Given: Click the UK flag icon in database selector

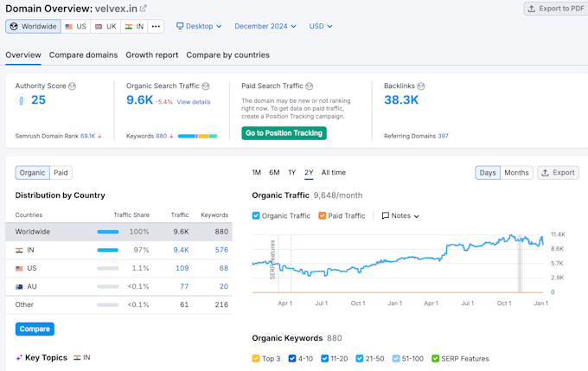Looking at the screenshot, I should [x=99, y=27].
